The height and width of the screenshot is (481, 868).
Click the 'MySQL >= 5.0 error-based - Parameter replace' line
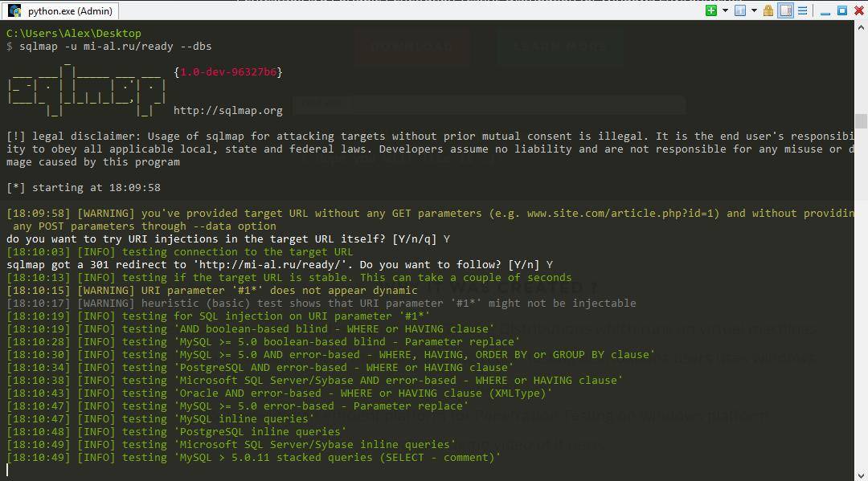tap(237, 406)
